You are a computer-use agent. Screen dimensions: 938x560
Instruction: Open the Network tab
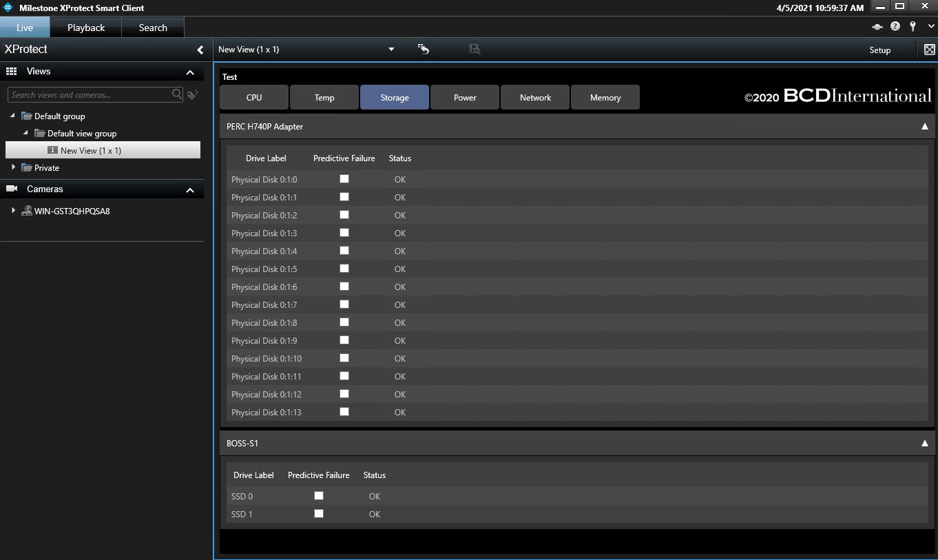click(x=535, y=97)
